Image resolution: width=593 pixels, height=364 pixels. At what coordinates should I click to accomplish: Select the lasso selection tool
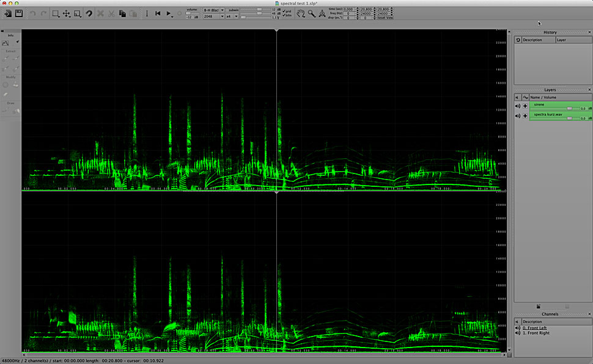coord(89,13)
